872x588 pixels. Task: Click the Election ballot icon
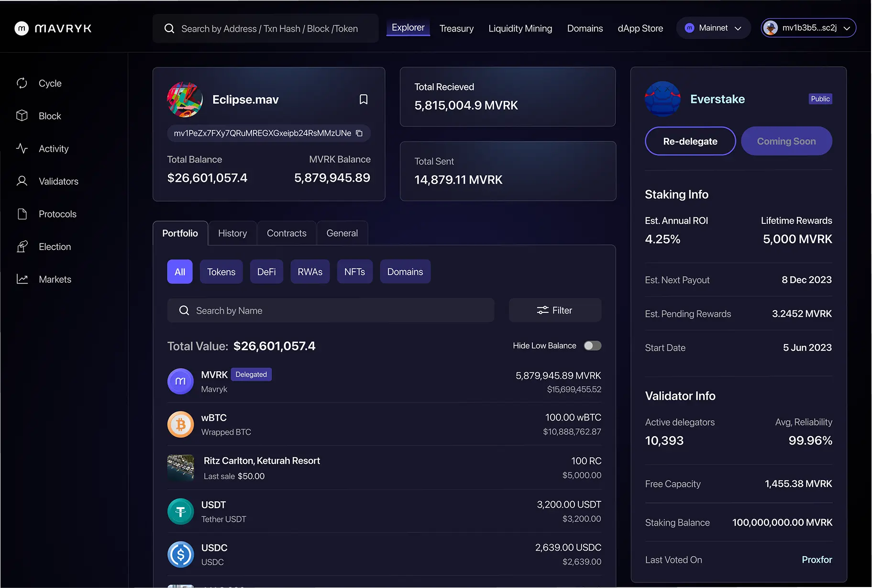tap(22, 247)
